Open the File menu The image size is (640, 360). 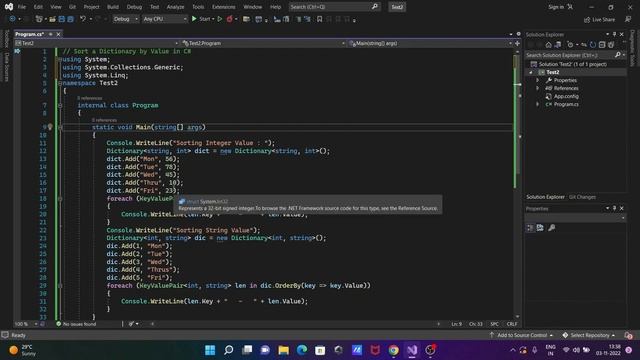22,7
